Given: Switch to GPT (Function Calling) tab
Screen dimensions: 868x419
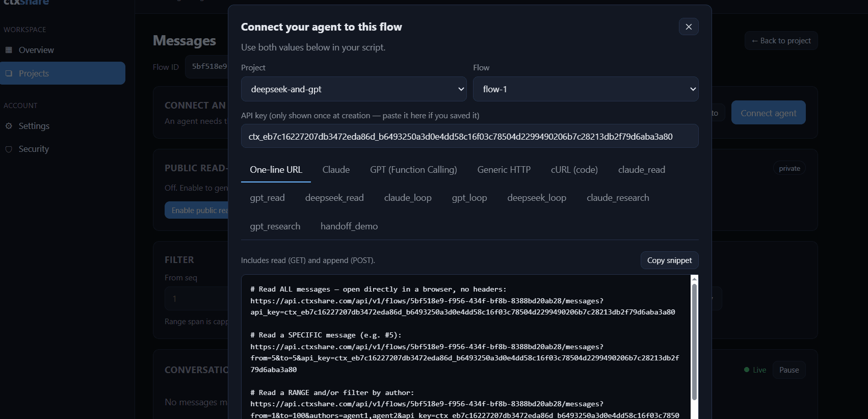Looking at the screenshot, I should 413,170.
